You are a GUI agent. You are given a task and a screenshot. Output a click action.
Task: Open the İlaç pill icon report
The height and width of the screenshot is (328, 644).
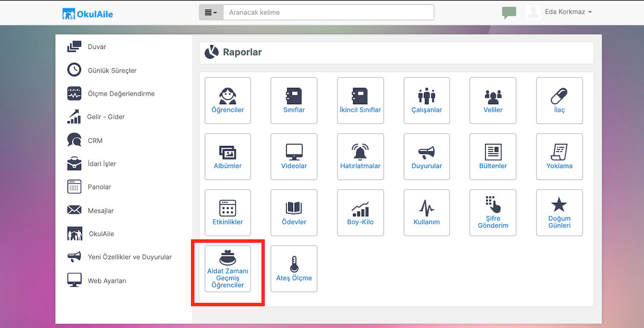pos(559,100)
